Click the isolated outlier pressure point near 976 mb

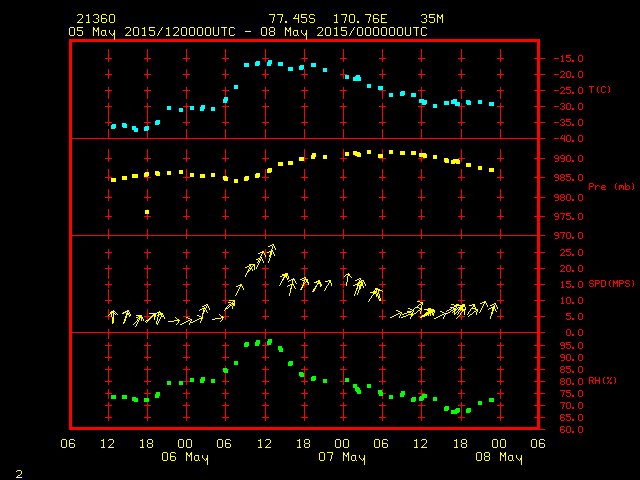147,212
